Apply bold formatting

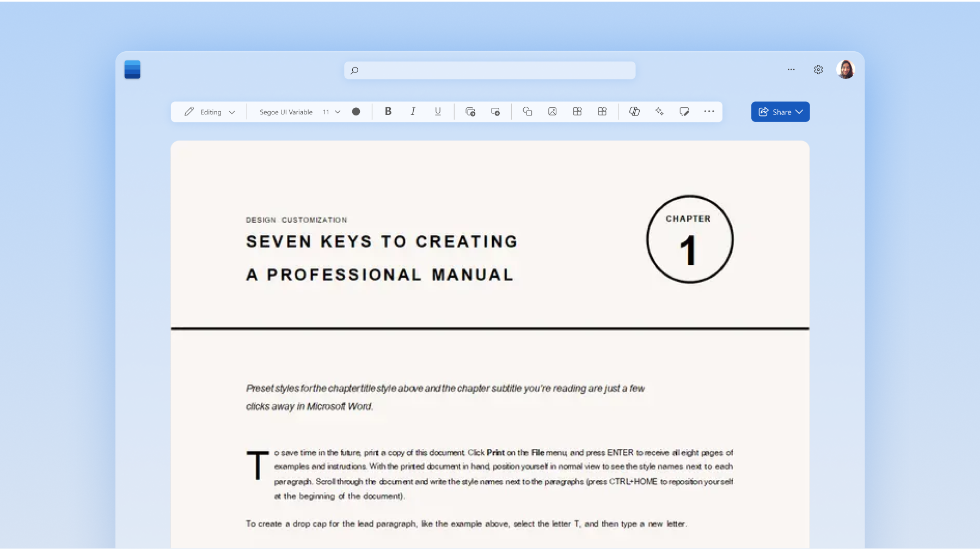pos(388,111)
